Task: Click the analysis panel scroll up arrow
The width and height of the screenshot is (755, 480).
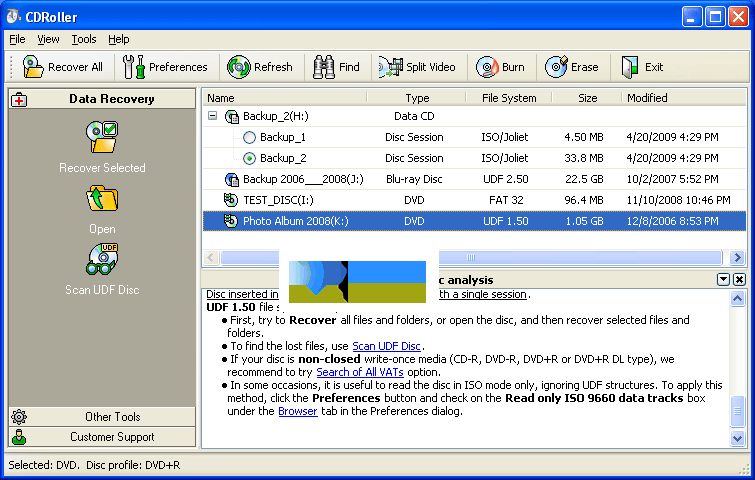Action: coord(738,299)
